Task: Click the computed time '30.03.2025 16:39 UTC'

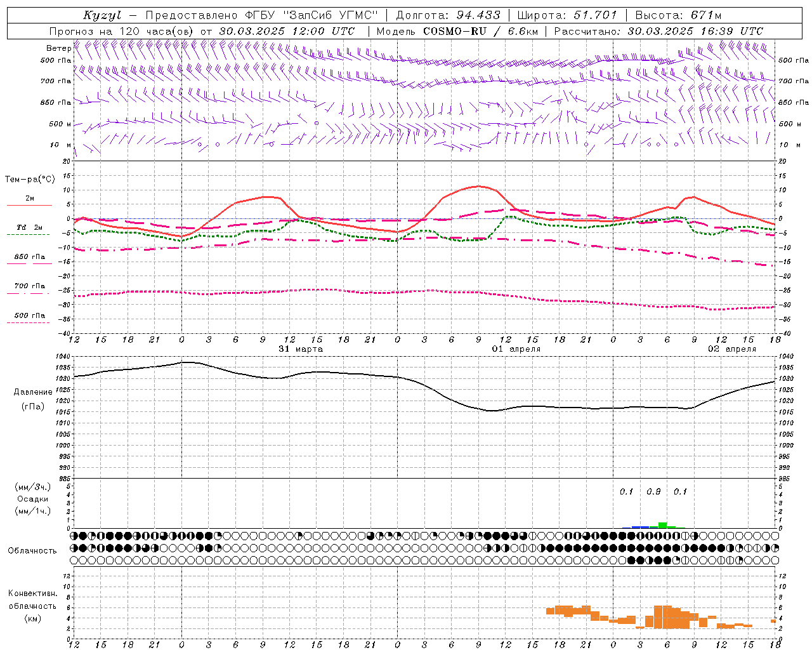Action: pyautogui.click(x=695, y=31)
